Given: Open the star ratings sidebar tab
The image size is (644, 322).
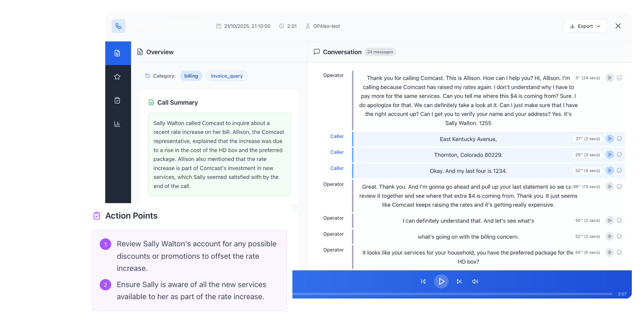Looking at the screenshot, I should pyautogui.click(x=117, y=77).
